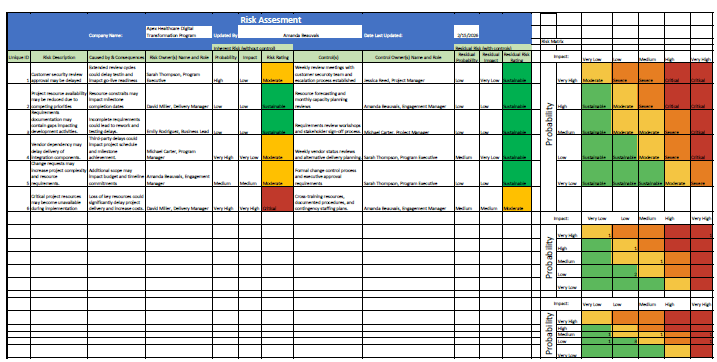Click 'Extended review cycles could delay' cell
Viewport: 717px width, 362px height.
(116, 73)
